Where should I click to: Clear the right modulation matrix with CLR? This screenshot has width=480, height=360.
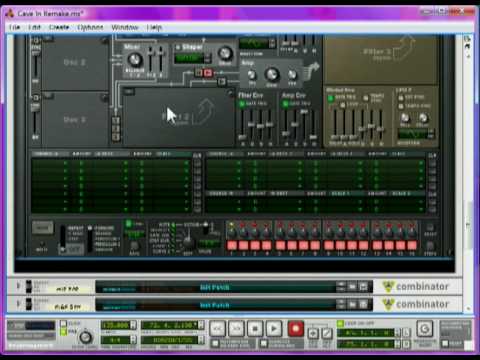[432, 156]
